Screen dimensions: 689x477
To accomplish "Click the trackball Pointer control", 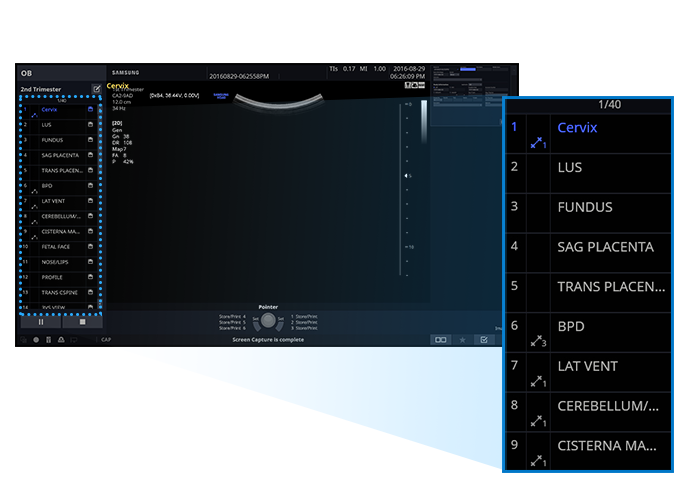I will click(x=268, y=321).
